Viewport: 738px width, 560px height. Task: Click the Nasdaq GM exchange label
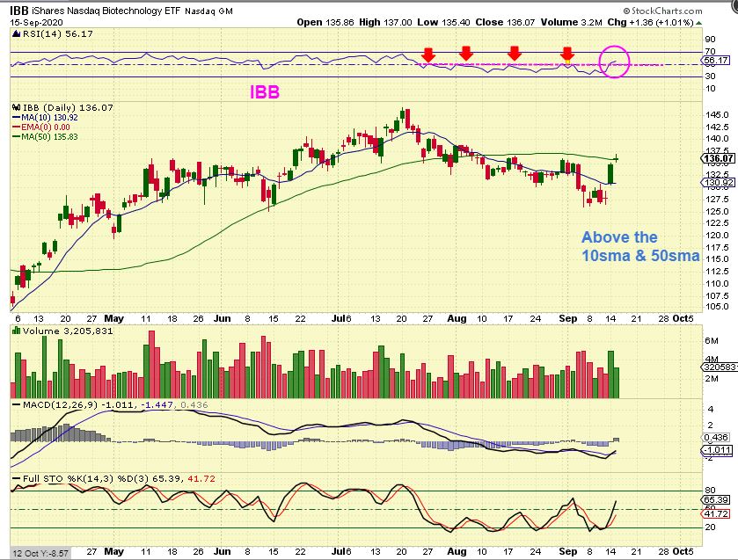209,11
